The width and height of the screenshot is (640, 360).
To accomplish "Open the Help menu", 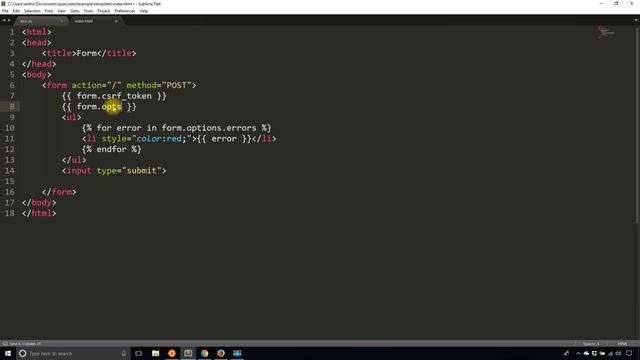I will click(x=144, y=11).
